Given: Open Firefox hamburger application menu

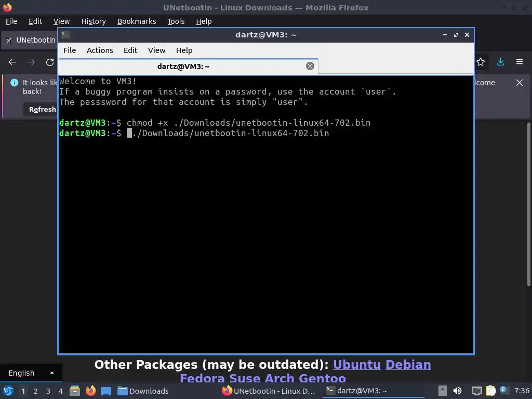Looking at the screenshot, I should [x=520, y=62].
